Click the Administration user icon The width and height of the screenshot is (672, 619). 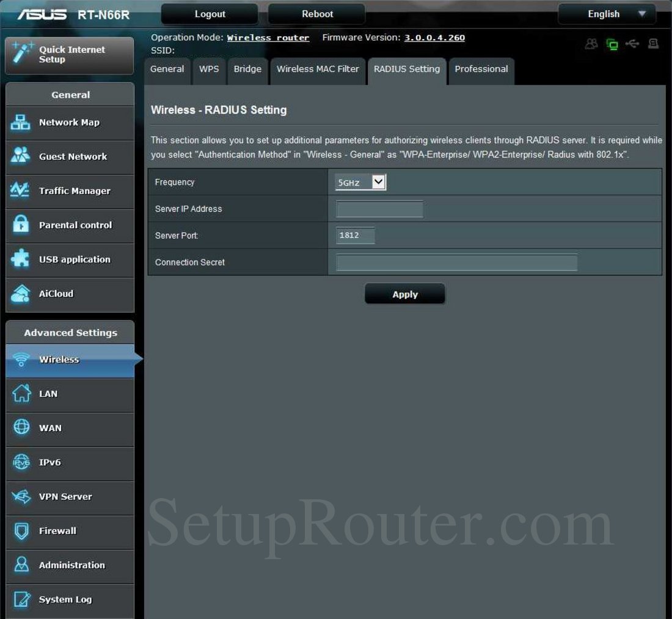(x=21, y=565)
